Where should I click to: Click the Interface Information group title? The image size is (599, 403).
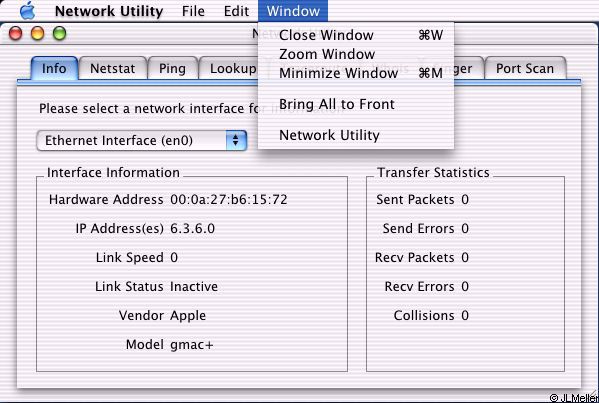pyautogui.click(x=113, y=173)
